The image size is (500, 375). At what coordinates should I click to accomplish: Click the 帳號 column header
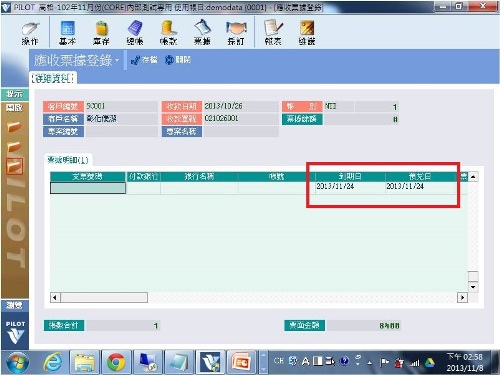pos(277,177)
